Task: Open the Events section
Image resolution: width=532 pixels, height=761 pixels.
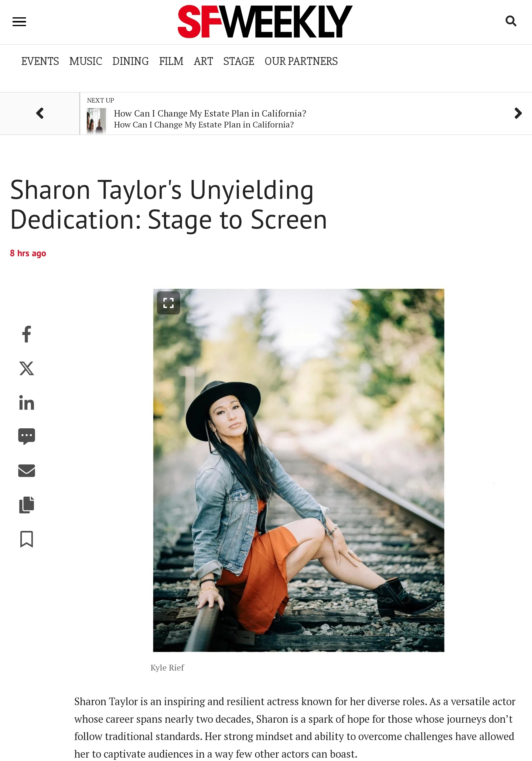Action: pos(40,61)
